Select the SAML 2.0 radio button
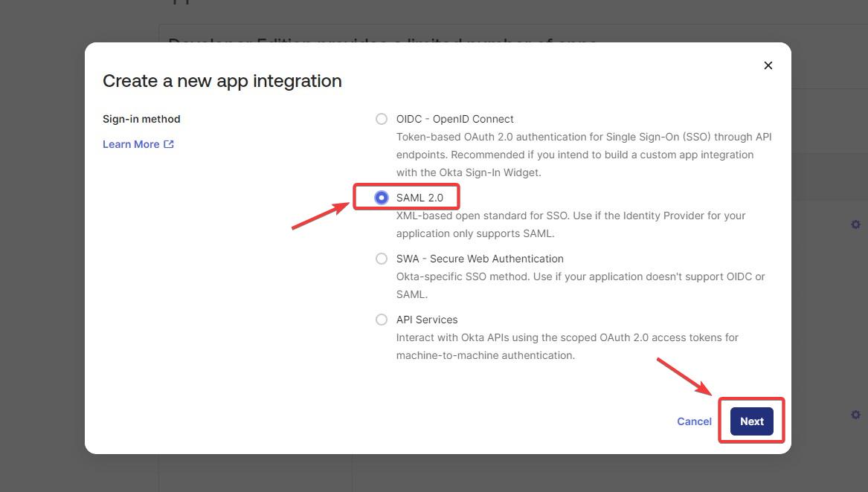Image resolution: width=868 pixels, height=492 pixels. (382, 198)
